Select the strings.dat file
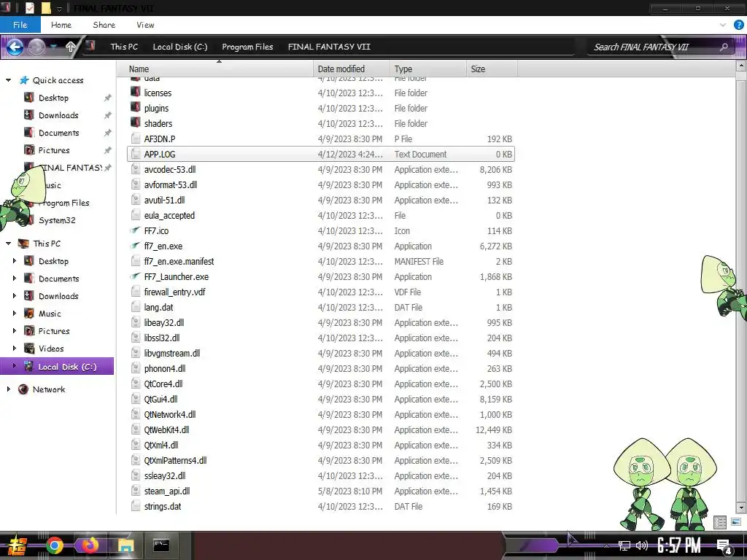 (x=321, y=506)
